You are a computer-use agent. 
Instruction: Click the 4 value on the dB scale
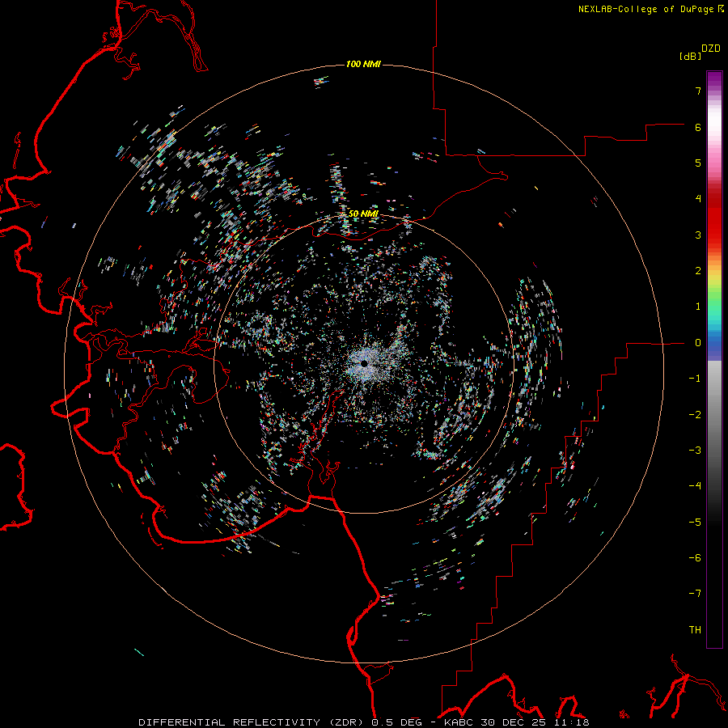point(698,199)
